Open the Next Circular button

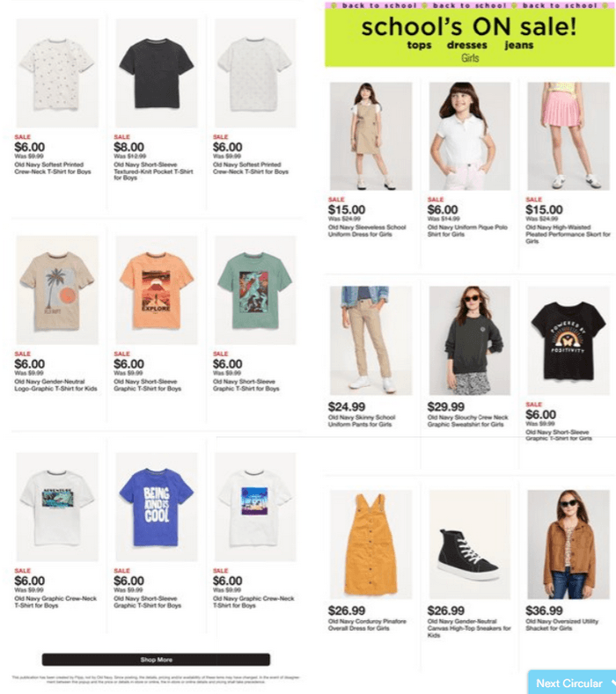coord(572,683)
